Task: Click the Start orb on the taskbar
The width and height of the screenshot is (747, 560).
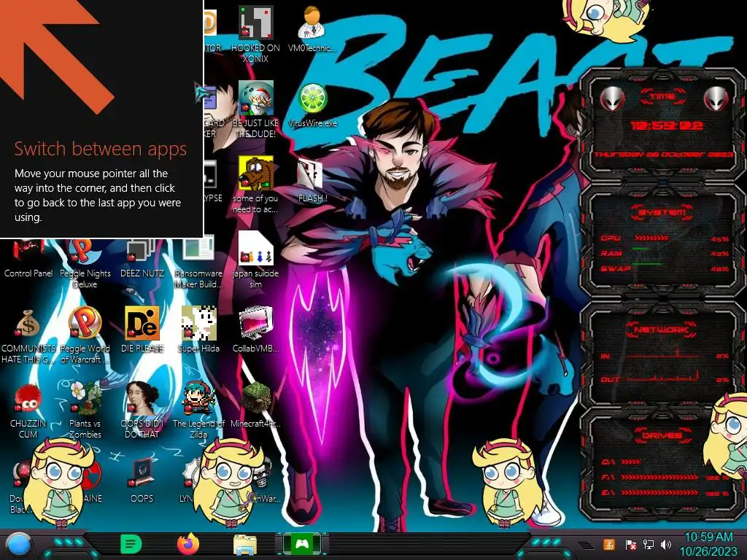Action: [x=18, y=544]
